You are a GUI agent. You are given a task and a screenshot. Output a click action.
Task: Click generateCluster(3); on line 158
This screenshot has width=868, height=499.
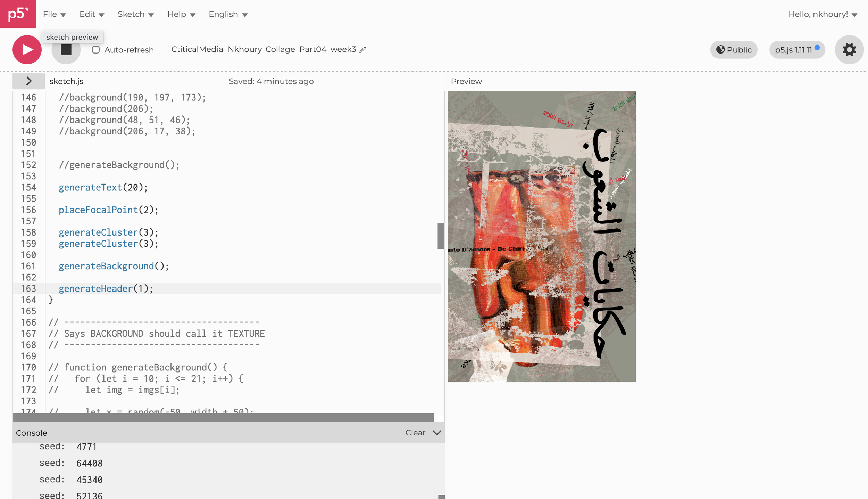108,232
